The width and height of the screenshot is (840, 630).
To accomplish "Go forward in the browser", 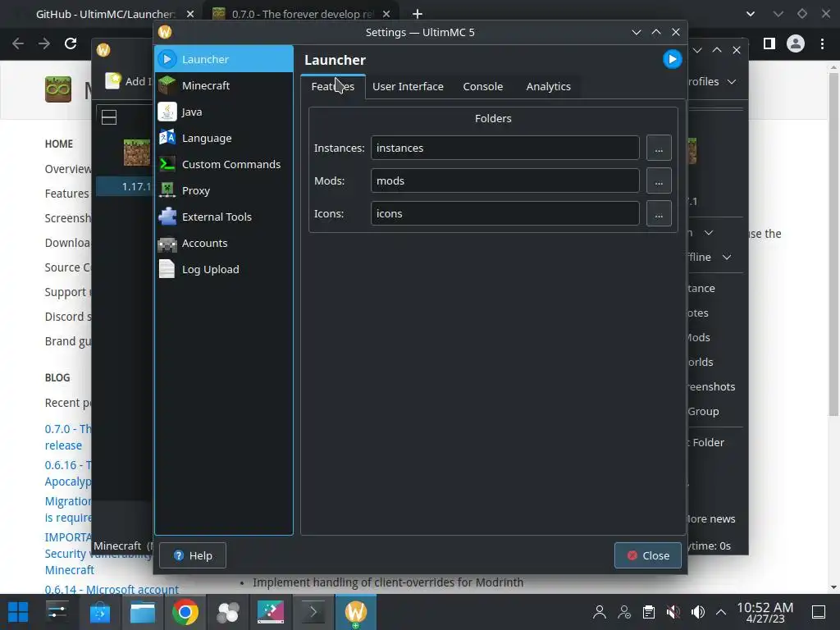I will (x=44, y=43).
